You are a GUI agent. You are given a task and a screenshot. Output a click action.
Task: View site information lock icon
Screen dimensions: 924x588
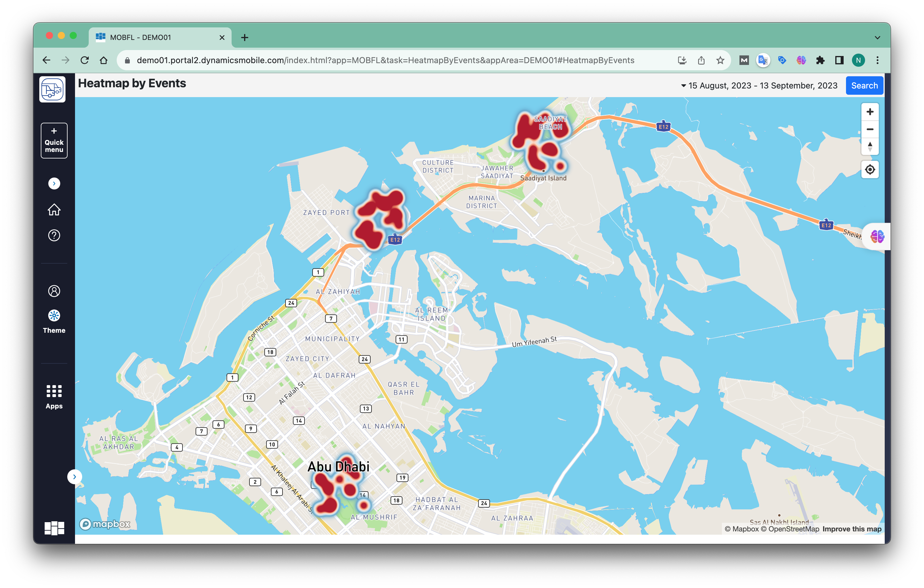click(x=127, y=60)
